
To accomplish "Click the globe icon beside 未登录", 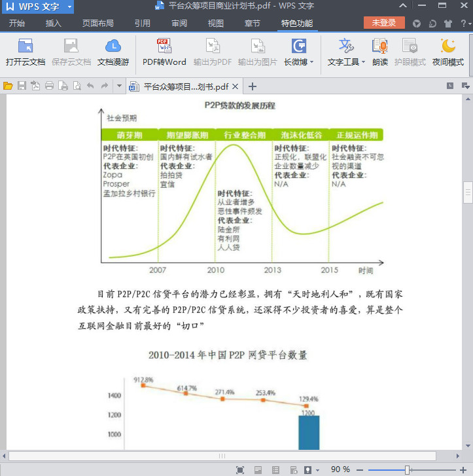I will click(x=417, y=24).
